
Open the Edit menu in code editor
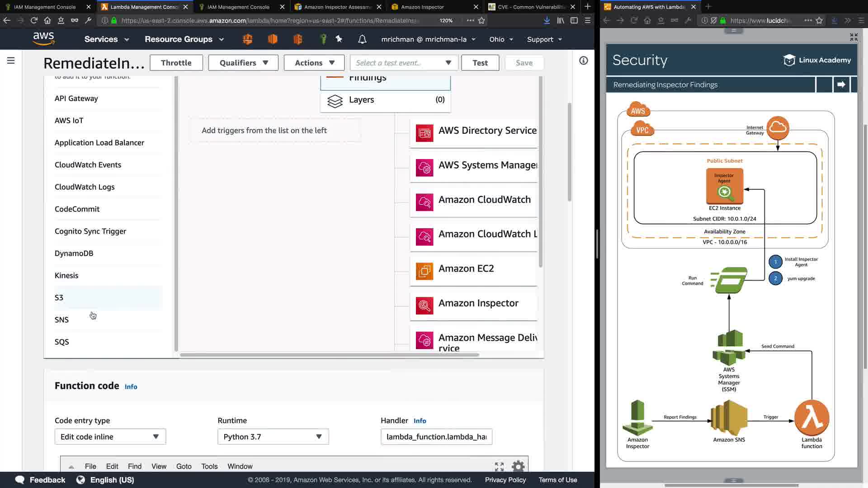[x=112, y=466]
